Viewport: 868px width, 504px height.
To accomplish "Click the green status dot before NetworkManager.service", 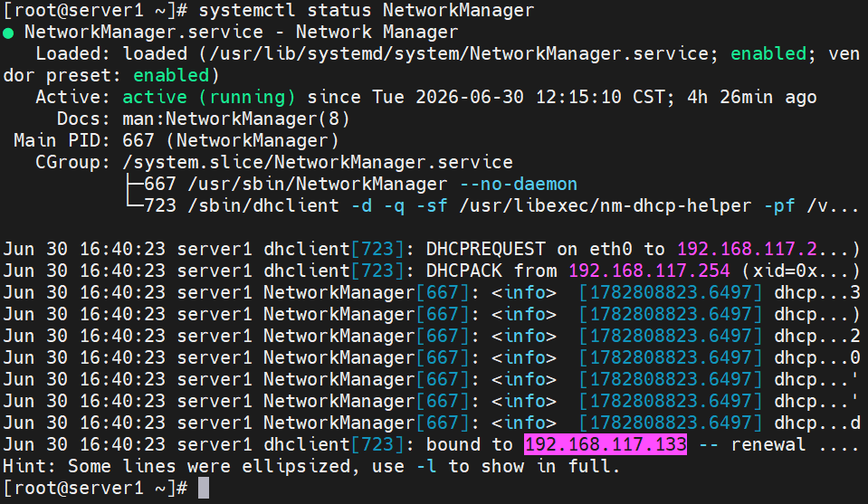I will point(8,33).
